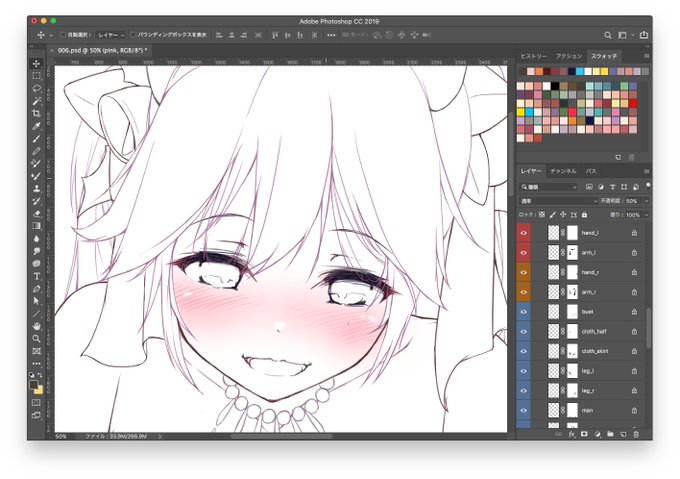
Task: Select the Zoom tool in the toolbox
Action: click(36, 339)
